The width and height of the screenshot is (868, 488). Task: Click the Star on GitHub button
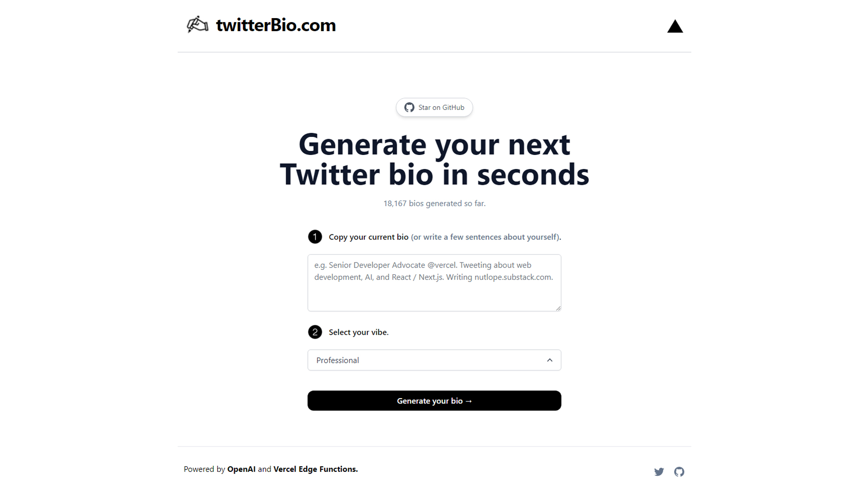pos(434,108)
